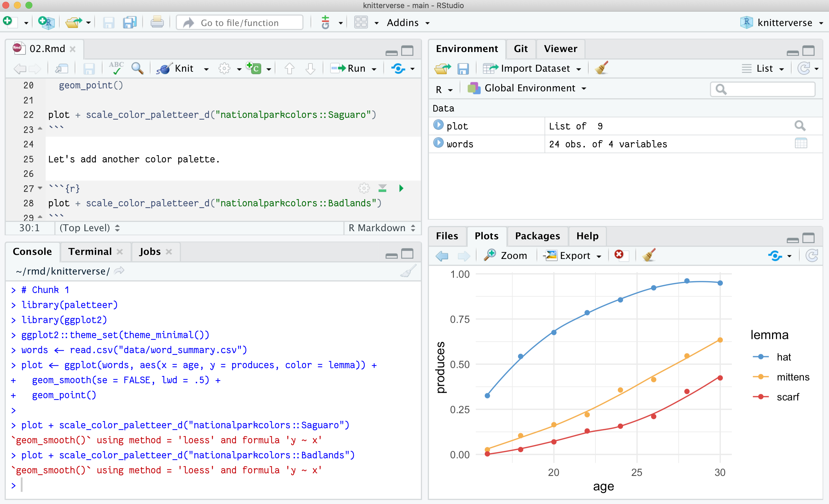Switch to the Packages tab

[537, 236]
